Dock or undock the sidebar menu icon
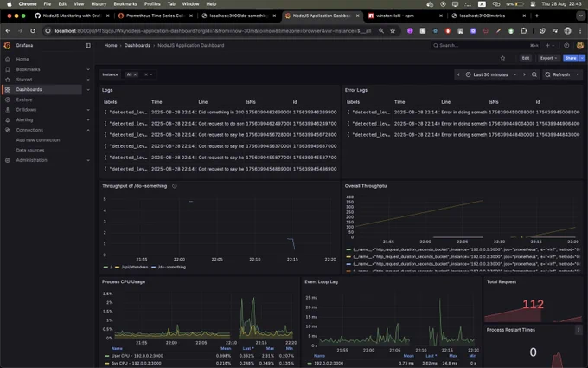The width and height of the screenshot is (588, 368). pos(88,45)
